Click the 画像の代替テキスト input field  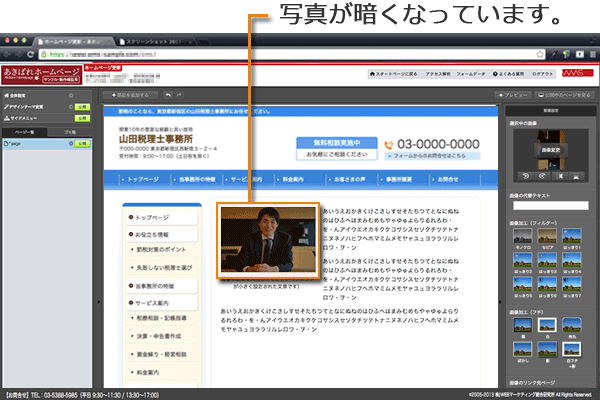(x=551, y=205)
